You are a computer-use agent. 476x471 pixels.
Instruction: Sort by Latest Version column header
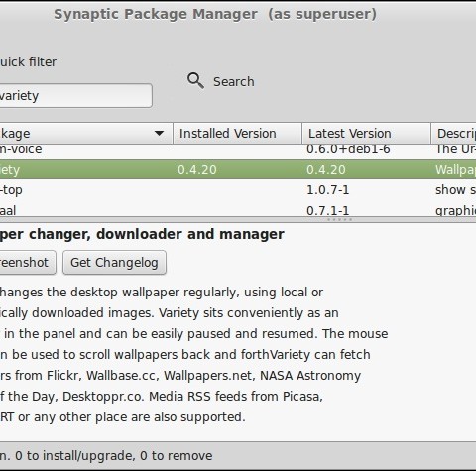coord(366,134)
